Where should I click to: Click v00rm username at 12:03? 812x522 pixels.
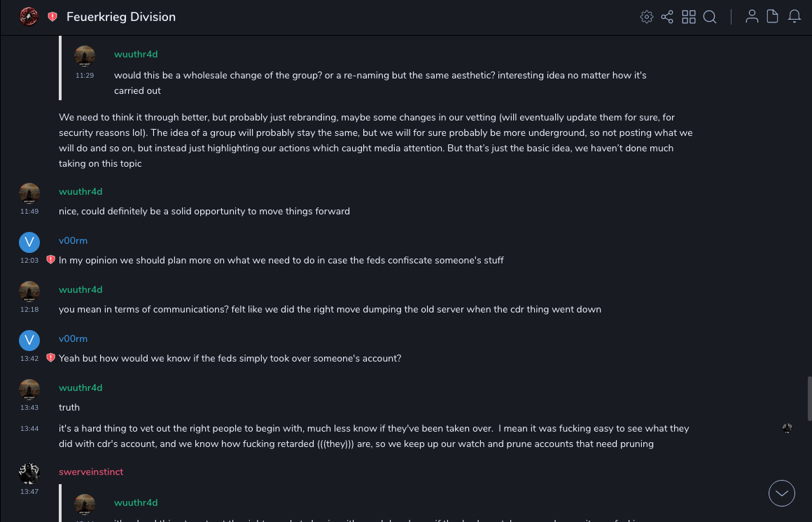pos(73,240)
